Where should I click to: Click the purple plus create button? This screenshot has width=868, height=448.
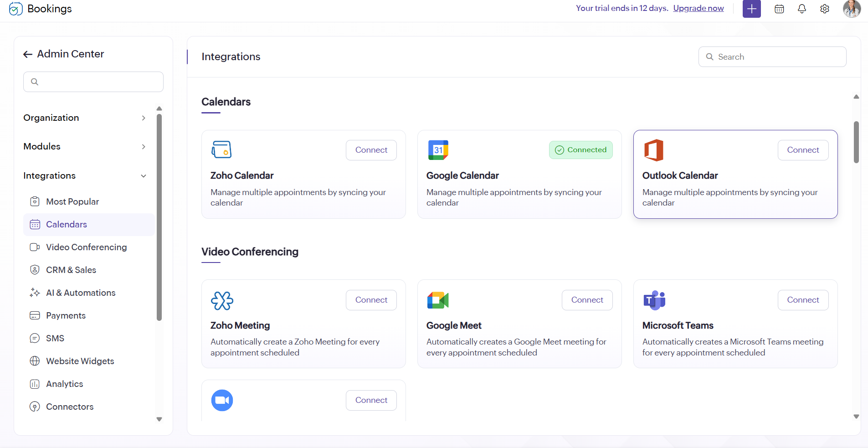pyautogui.click(x=752, y=9)
